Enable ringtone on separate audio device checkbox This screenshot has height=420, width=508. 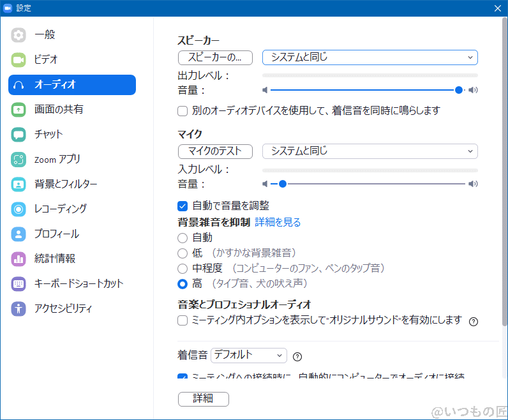(x=183, y=110)
